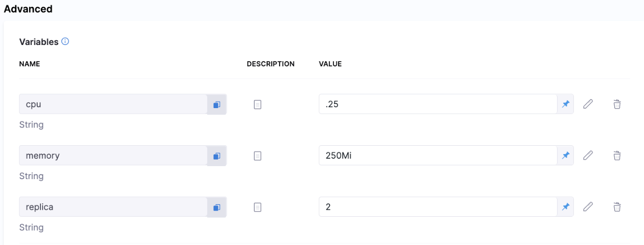Click the pin icon for memory value

tap(565, 156)
